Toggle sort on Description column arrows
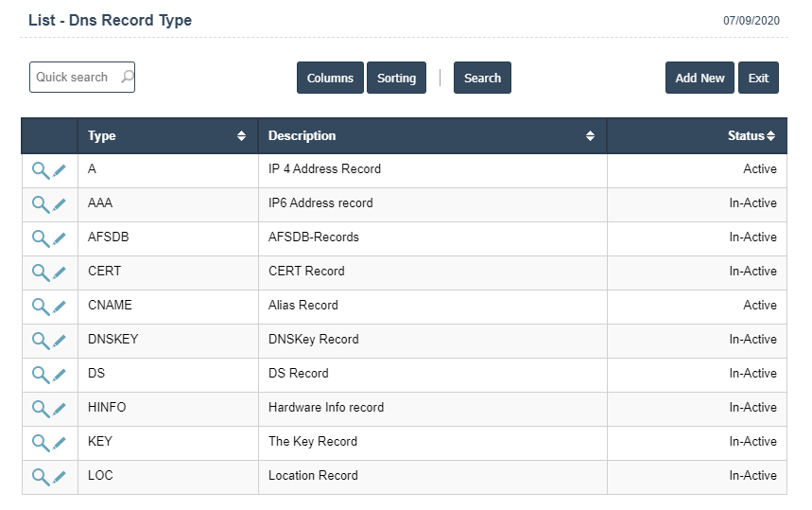The image size is (812, 510). pyautogui.click(x=591, y=136)
